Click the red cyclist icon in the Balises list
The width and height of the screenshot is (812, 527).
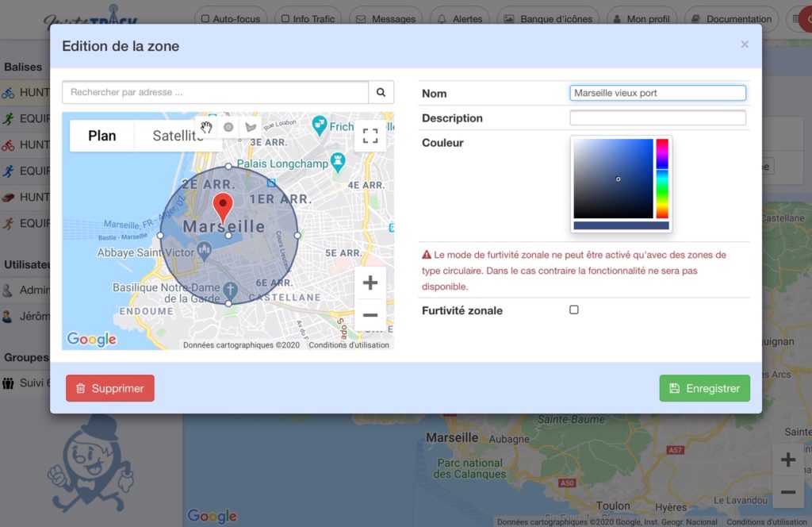(x=8, y=145)
